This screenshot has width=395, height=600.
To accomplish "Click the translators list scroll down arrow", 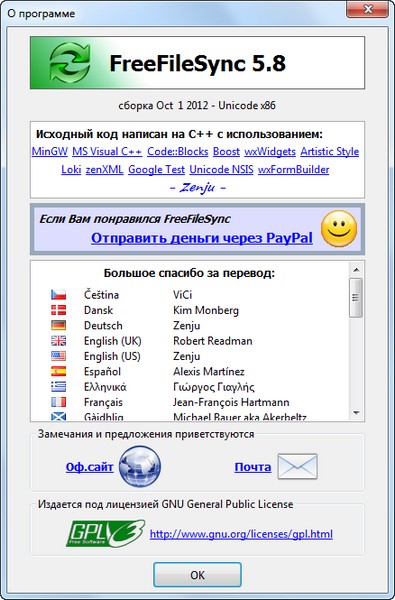I will [356, 413].
